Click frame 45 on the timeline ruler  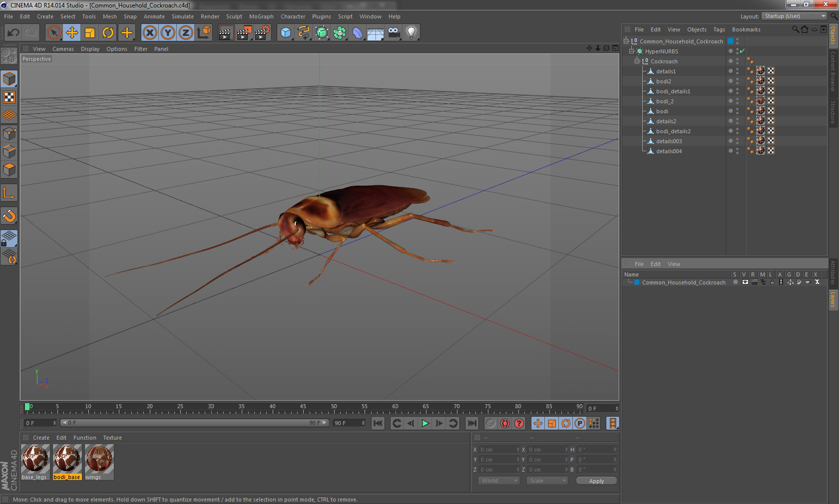pyautogui.click(x=303, y=409)
